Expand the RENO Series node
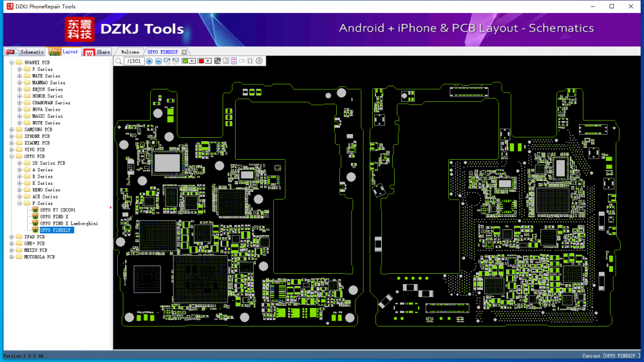Viewport: 644px width, 362px height. coord(20,190)
